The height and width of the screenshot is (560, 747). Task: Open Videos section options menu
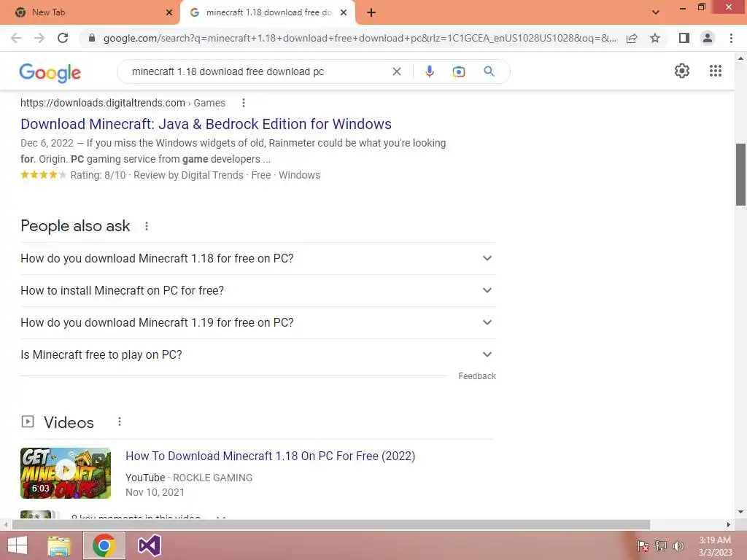(x=120, y=422)
